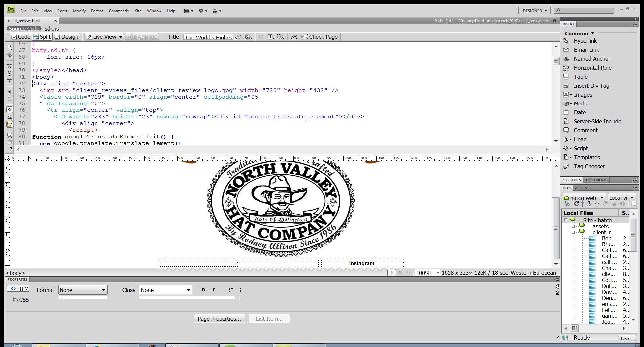
Task: Click Visual aids eye icon
Action: click(281, 37)
